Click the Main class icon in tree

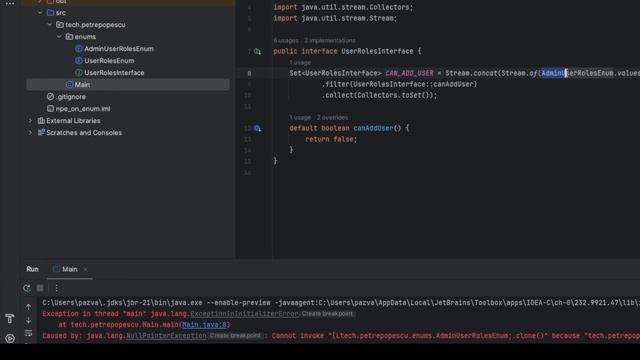click(x=69, y=84)
